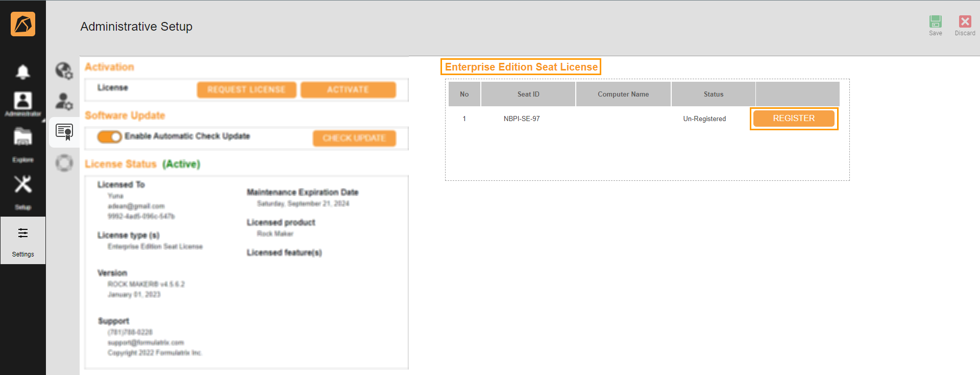Toggle Enable Automatic Check Update switch
The width and height of the screenshot is (980, 375).
109,136
